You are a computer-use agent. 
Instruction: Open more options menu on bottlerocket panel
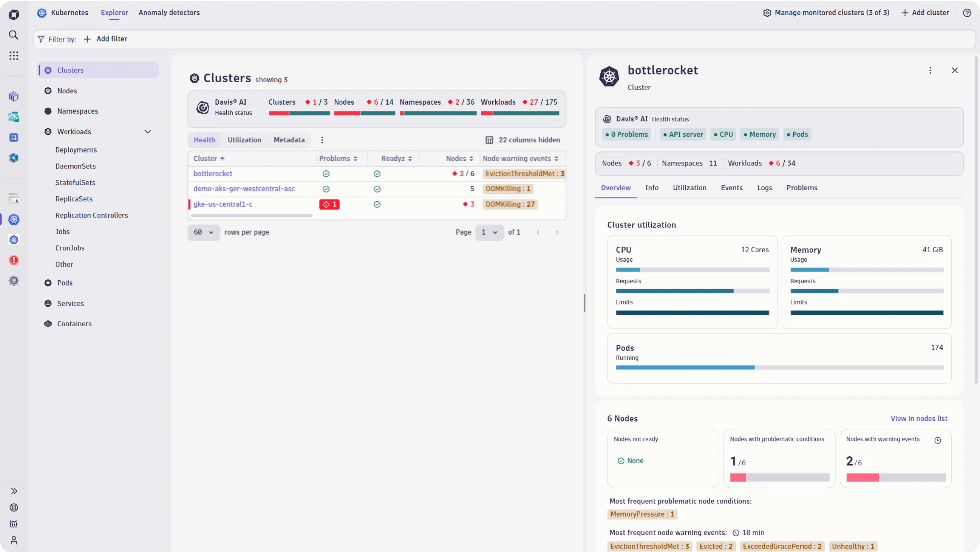point(930,70)
